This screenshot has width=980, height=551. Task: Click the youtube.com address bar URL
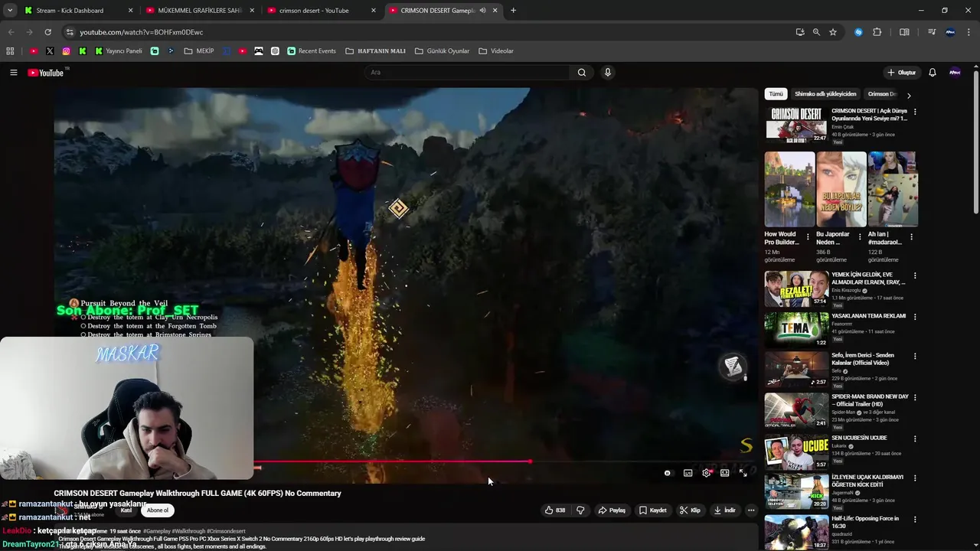tap(142, 32)
